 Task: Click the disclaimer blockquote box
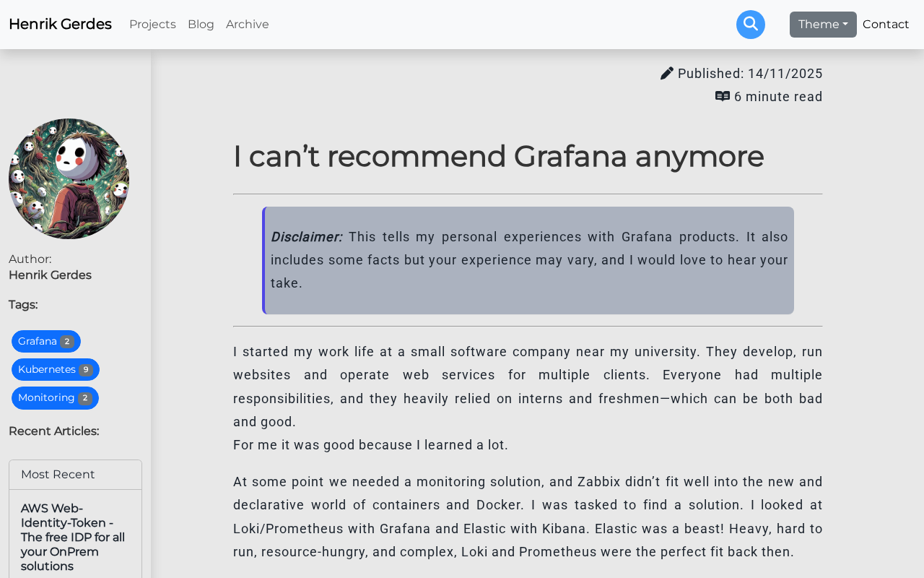click(x=528, y=260)
